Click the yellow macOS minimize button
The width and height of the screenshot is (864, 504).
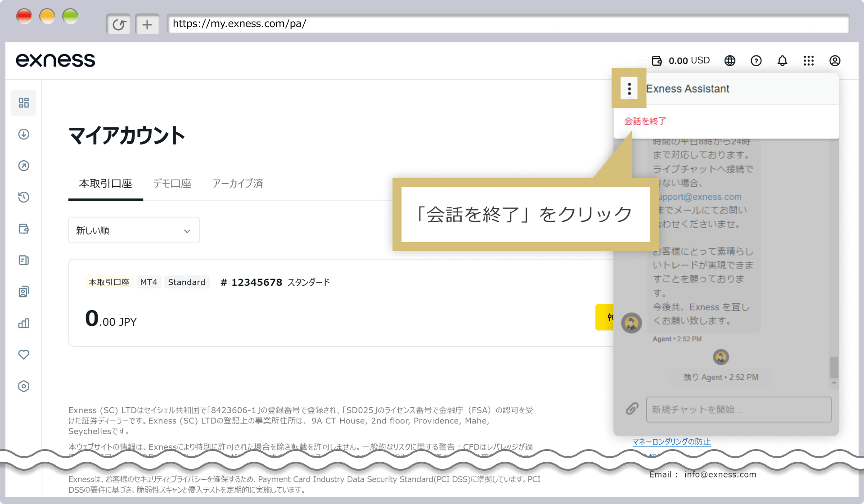point(47,17)
